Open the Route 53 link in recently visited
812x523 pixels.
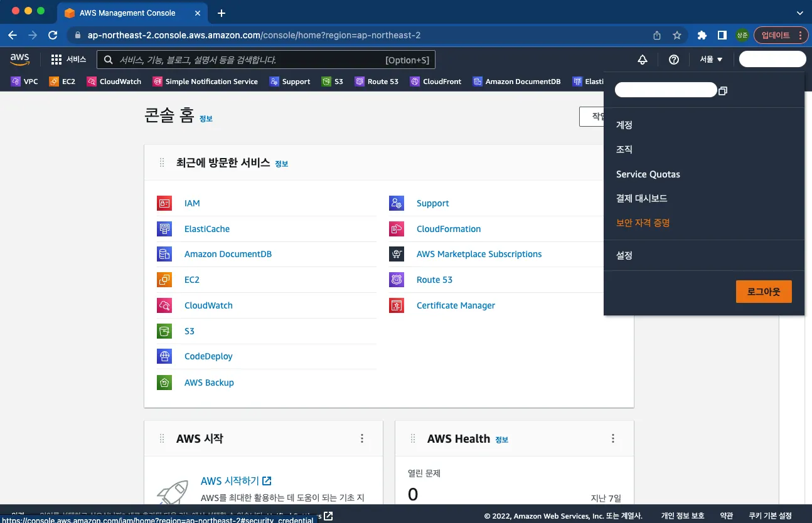(x=434, y=280)
